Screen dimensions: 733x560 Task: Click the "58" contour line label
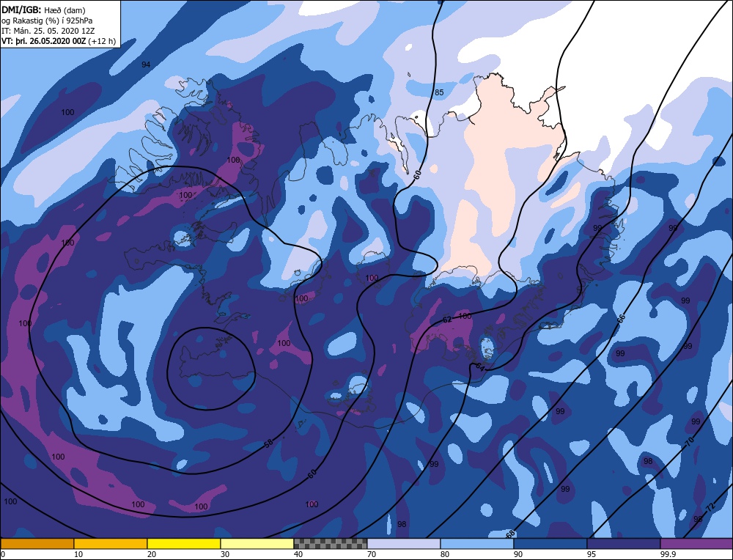click(268, 443)
